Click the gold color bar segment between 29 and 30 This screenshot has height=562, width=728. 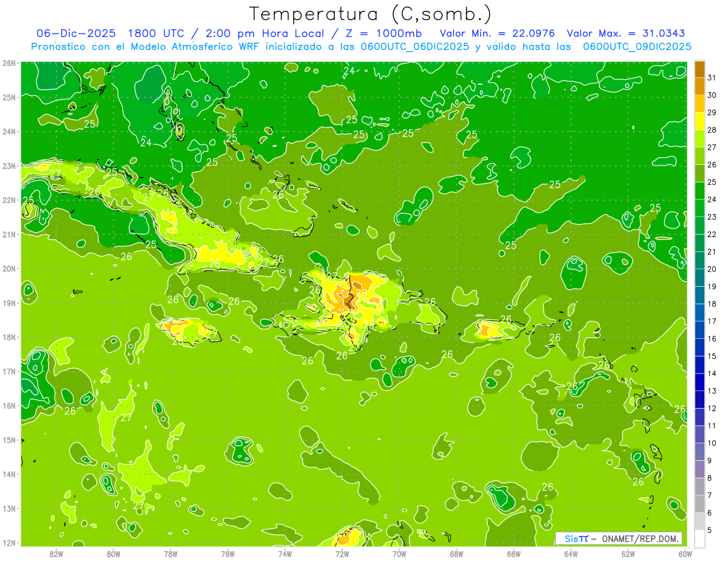pyautogui.click(x=699, y=104)
